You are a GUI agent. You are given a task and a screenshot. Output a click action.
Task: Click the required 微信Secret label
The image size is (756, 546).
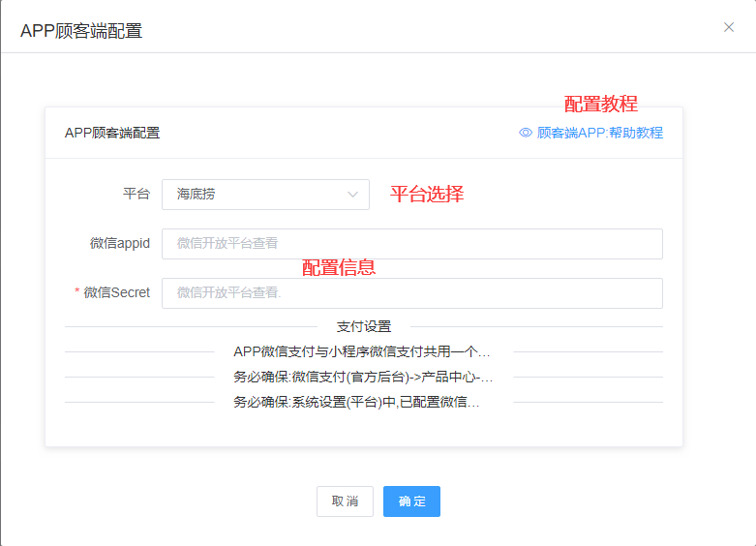click(116, 292)
